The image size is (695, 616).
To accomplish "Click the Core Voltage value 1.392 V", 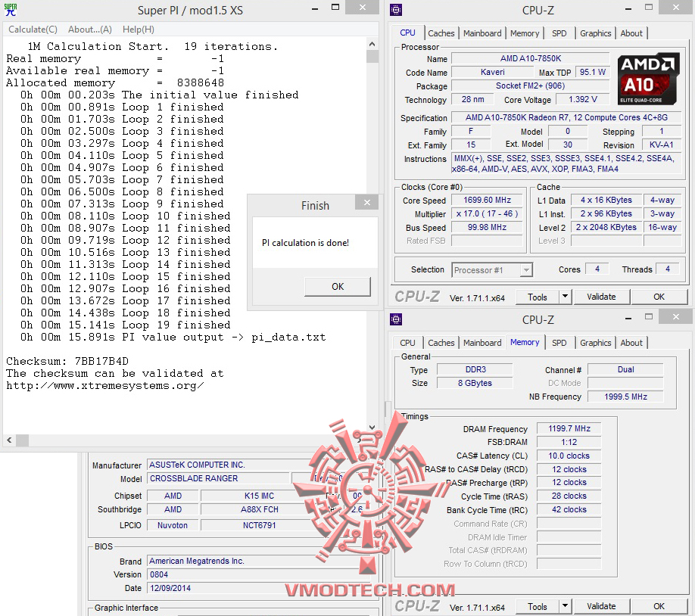I will click(x=582, y=99).
